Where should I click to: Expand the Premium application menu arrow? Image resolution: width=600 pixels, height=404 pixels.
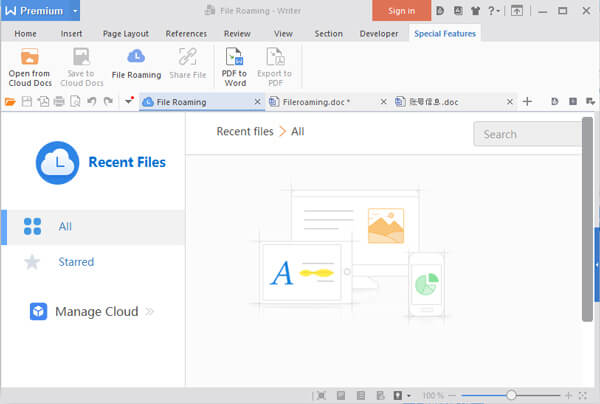tap(75, 11)
